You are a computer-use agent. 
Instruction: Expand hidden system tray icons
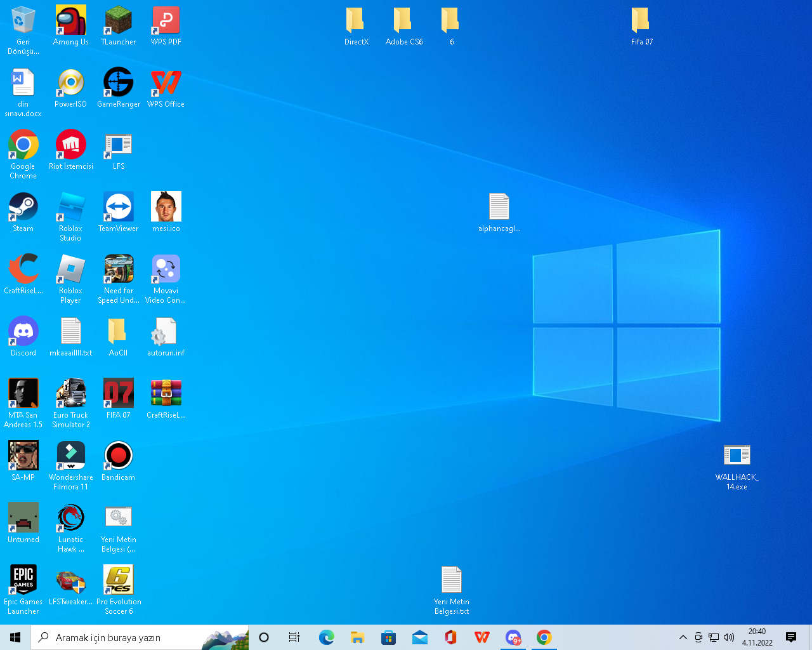[x=683, y=637]
